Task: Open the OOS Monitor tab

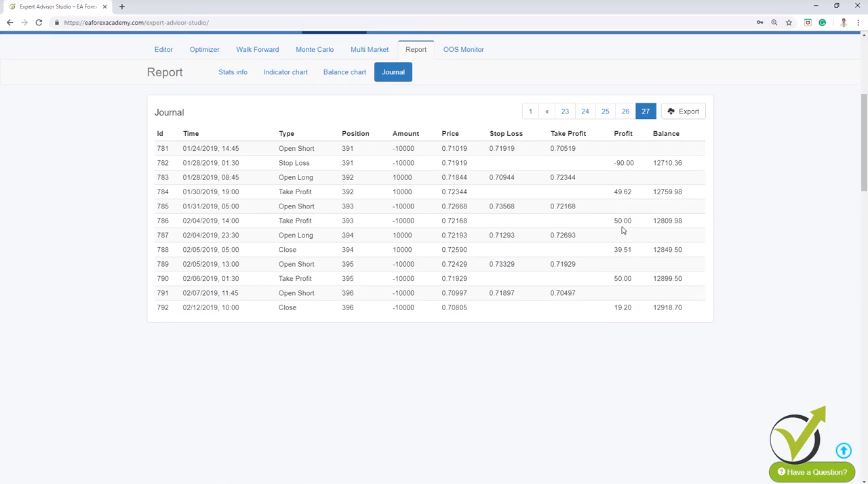Action: point(463,49)
